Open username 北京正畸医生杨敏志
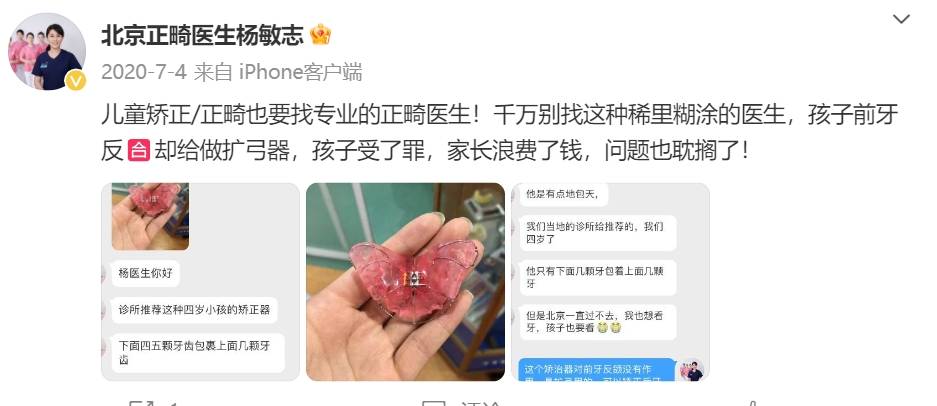Viewport: 937px width, 406px height. (203, 35)
